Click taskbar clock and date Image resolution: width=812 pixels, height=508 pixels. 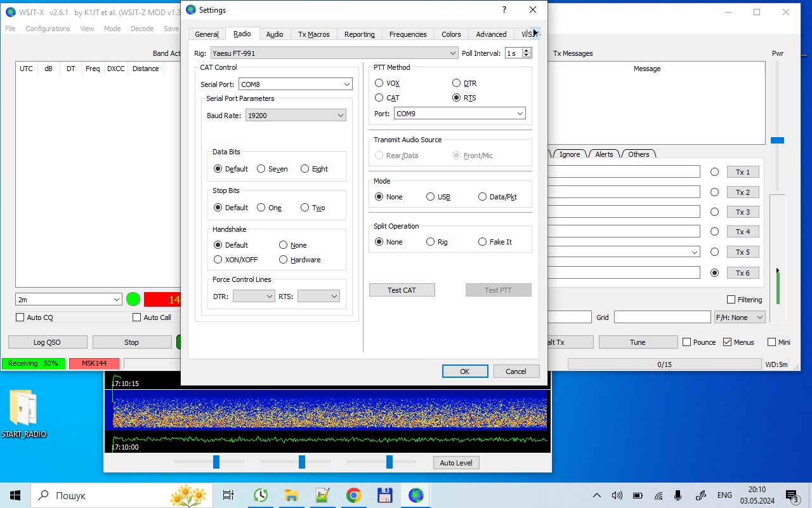(x=756, y=495)
